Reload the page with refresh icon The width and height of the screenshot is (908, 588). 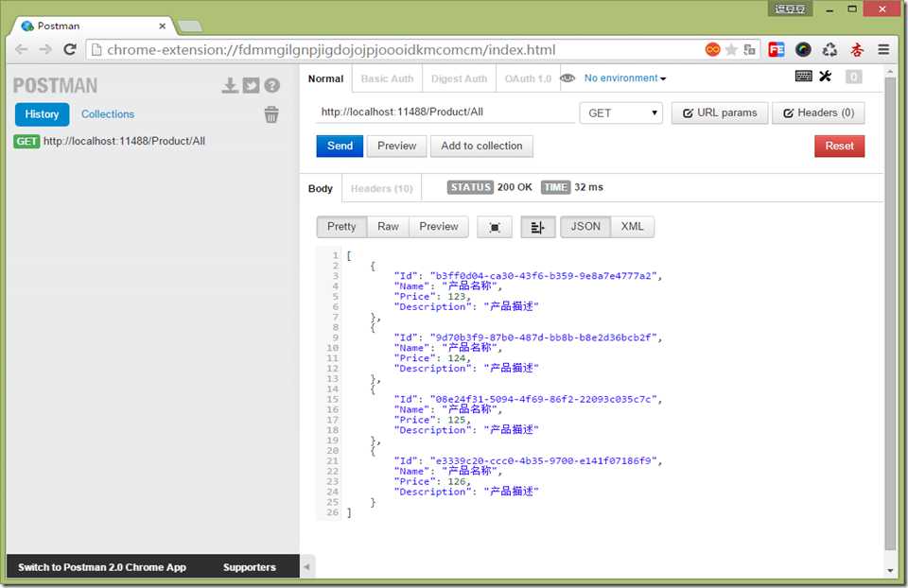pyautogui.click(x=69, y=49)
